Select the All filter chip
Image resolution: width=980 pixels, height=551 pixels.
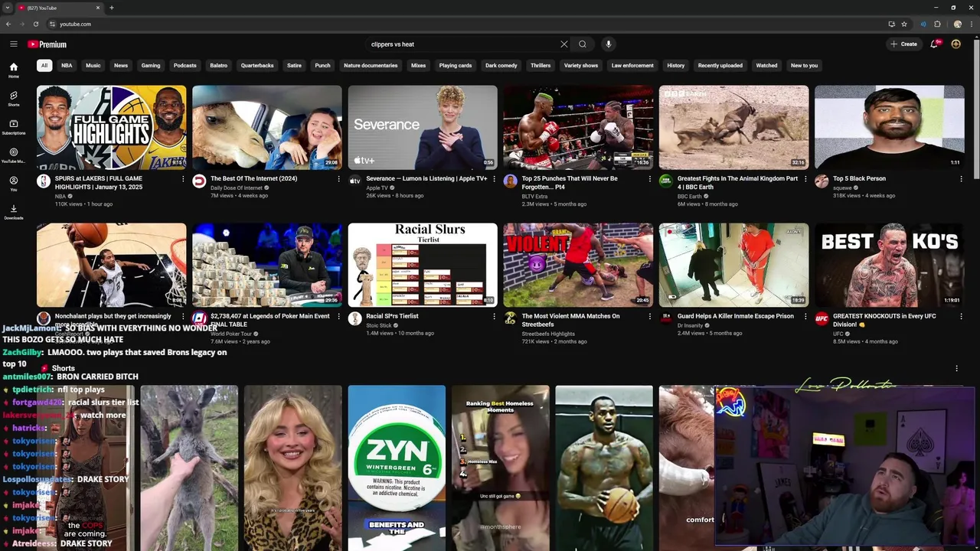pos(44,66)
